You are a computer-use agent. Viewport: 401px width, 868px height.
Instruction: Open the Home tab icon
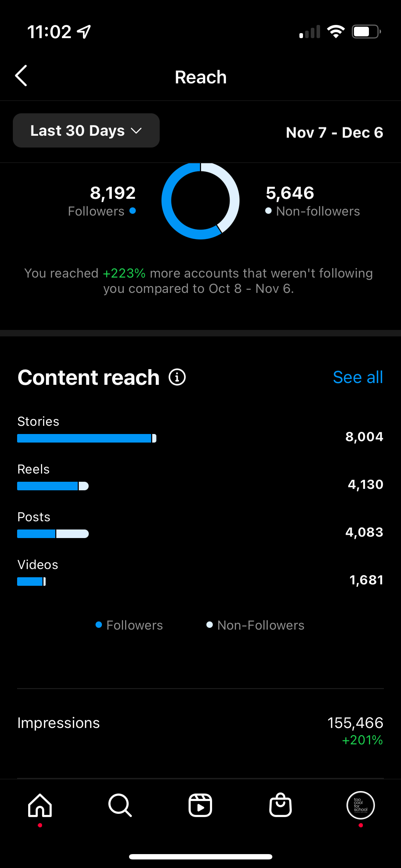tap(40, 805)
